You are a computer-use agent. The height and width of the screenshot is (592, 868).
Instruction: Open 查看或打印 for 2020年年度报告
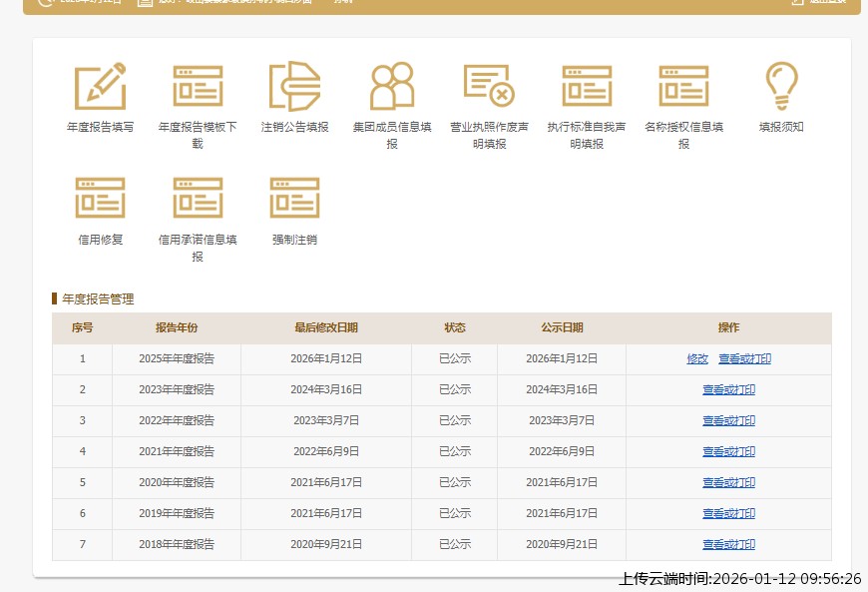(x=728, y=483)
